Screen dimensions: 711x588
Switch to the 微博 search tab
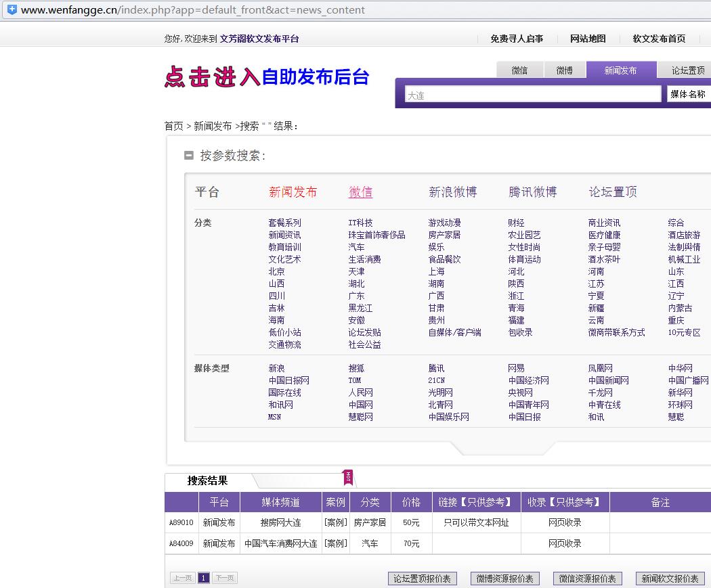565,70
